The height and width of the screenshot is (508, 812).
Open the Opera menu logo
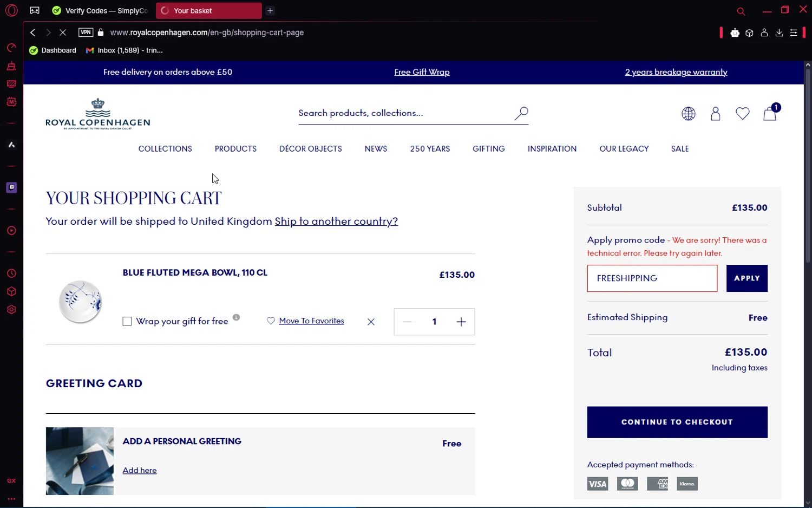point(11,10)
